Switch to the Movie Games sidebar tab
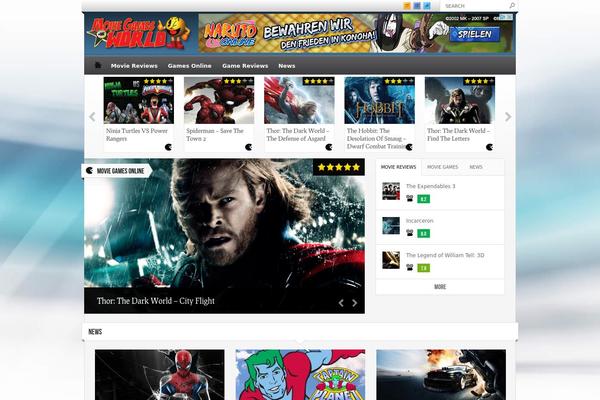 pos(442,167)
